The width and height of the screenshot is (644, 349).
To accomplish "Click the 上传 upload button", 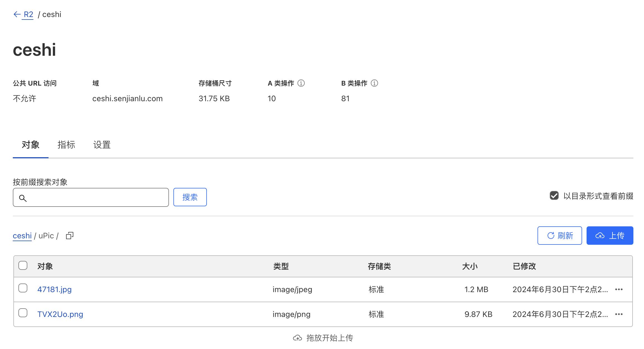I will tap(610, 236).
